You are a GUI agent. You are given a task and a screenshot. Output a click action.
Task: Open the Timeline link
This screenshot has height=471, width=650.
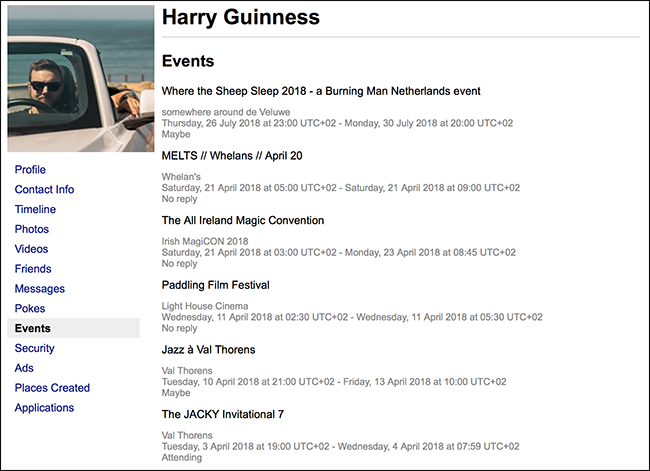coord(35,210)
